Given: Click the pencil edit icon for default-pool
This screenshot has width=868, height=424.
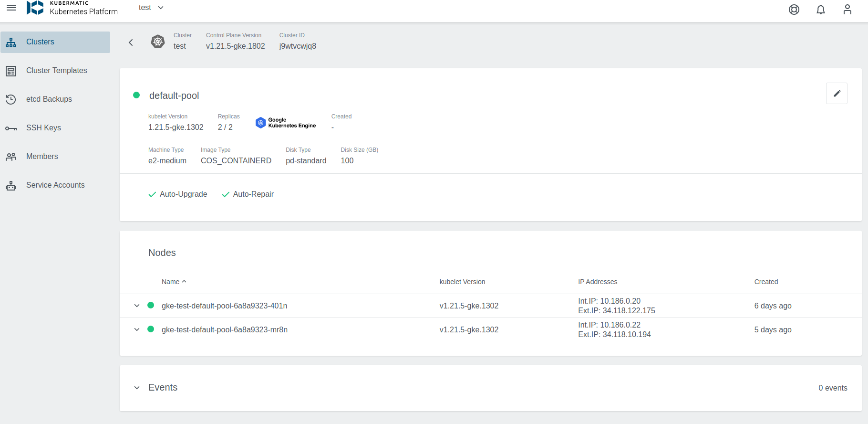Looking at the screenshot, I should pyautogui.click(x=837, y=94).
